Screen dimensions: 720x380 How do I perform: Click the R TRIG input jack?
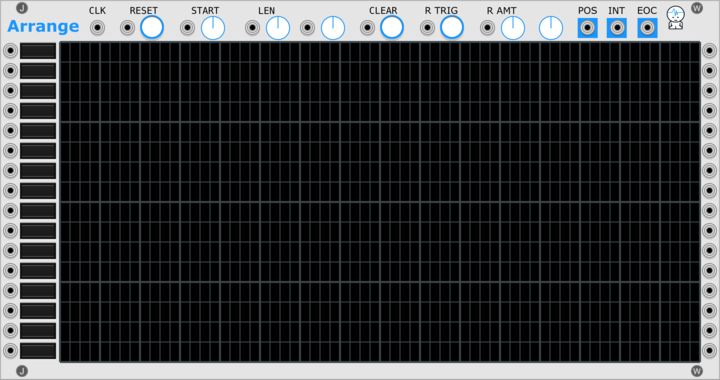427,28
